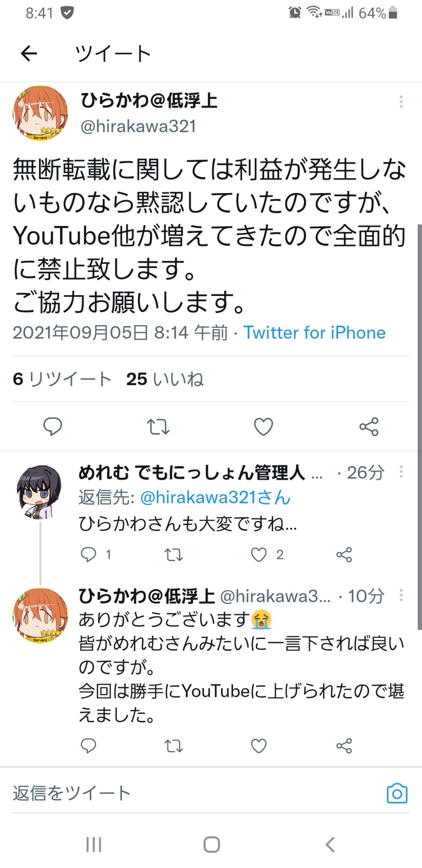The height and width of the screenshot is (868, 422).
Task: Reply to the main tweet
Action: pyautogui.click(x=53, y=426)
